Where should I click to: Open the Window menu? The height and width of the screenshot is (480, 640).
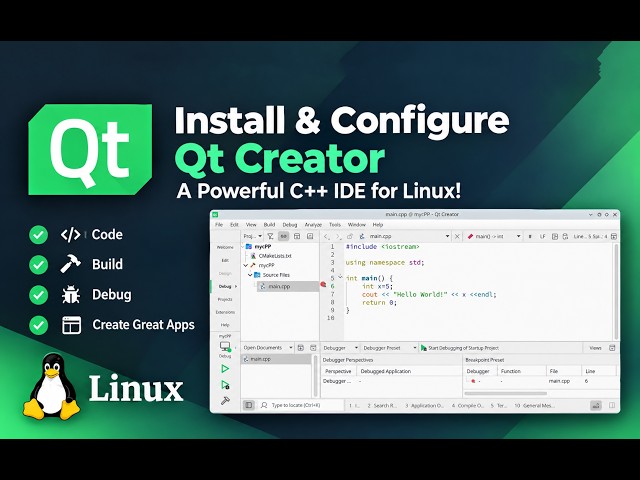tap(357, 224)
